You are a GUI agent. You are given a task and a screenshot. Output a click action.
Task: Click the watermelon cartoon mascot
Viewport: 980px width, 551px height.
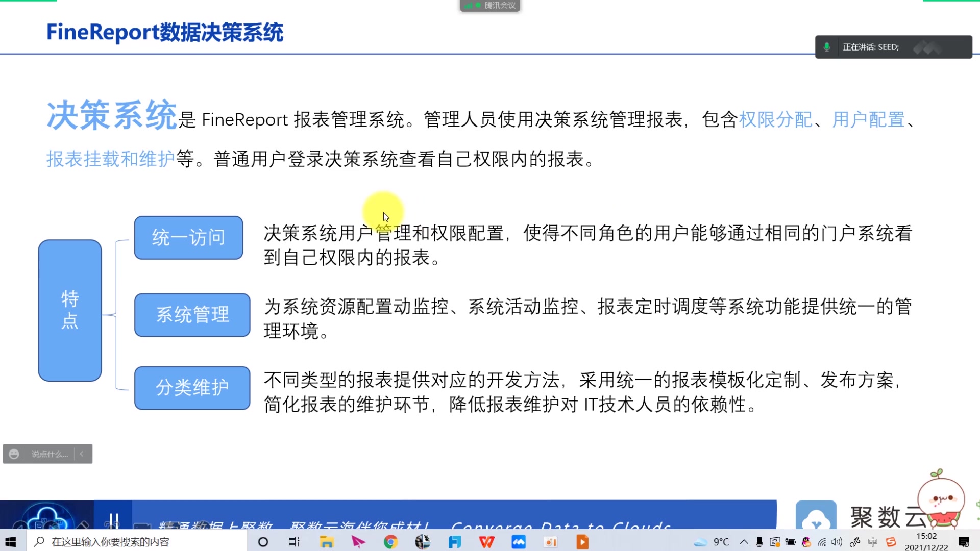tap(942, 498)
